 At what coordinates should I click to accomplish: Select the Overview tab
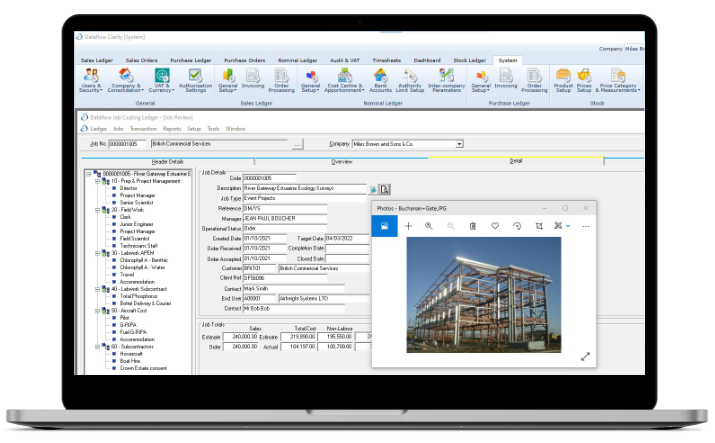(x=342, y=162)
